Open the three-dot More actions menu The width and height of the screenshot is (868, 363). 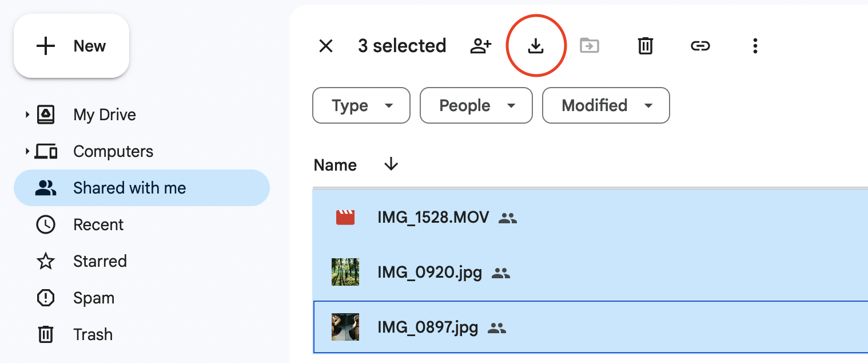755,46
